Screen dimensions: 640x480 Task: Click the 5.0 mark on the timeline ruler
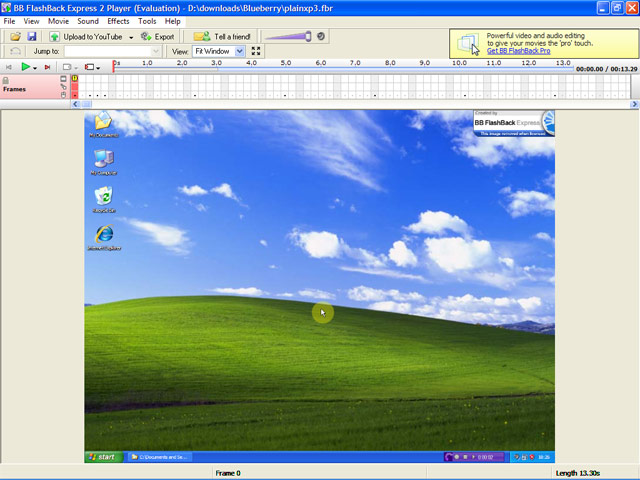286,63
